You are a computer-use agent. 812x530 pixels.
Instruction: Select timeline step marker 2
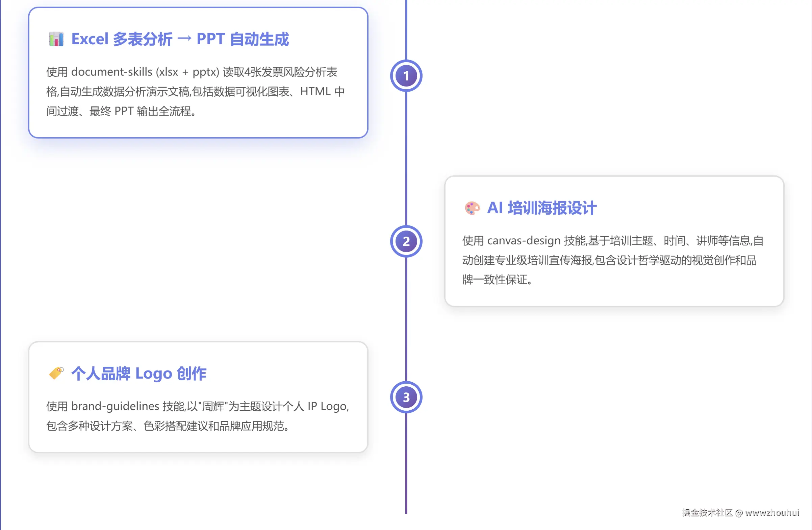pyautogui.click(x=406, y=242)
